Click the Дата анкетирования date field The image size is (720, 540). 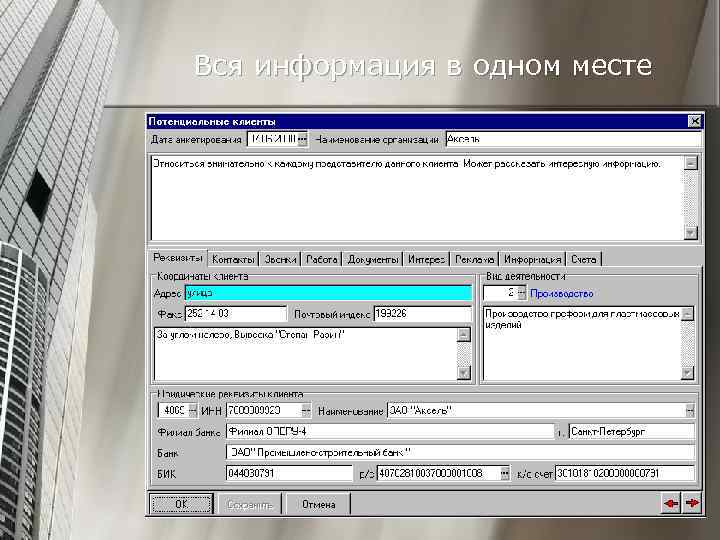click(272, 140)
